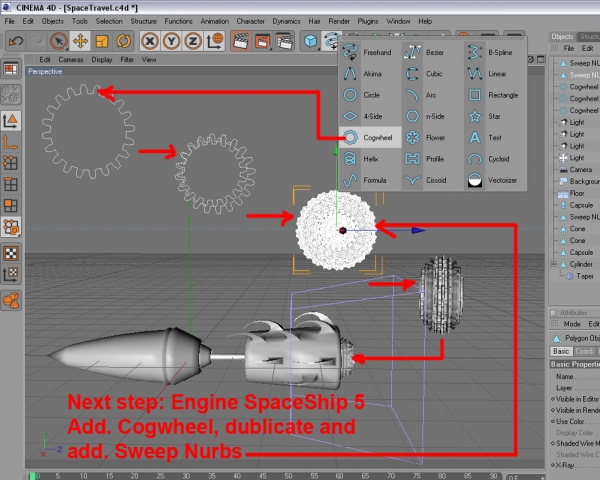
Task: Add an n-Side spline
Action: (432, 116)
